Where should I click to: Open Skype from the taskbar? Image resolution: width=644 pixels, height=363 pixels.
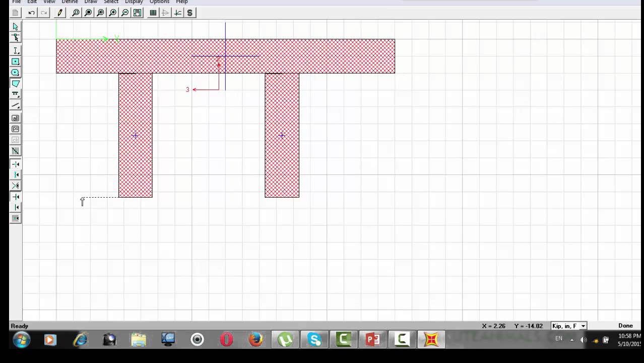coord(314,340)
